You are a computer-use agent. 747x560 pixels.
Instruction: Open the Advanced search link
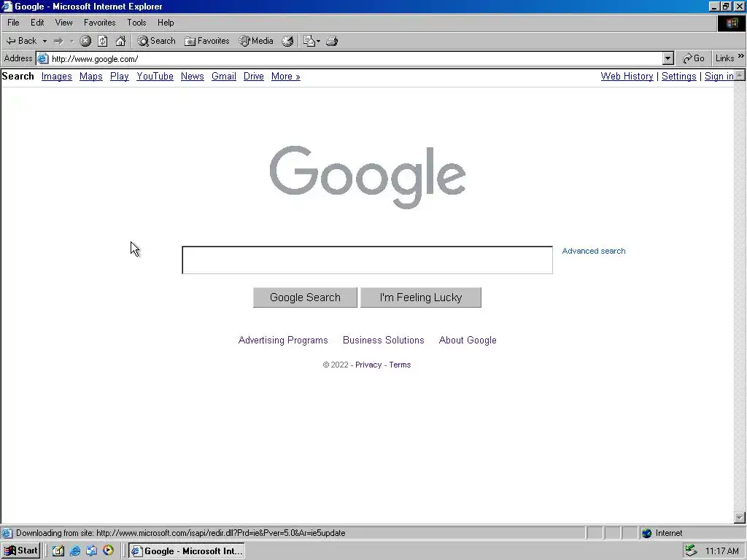click(594, 251)
